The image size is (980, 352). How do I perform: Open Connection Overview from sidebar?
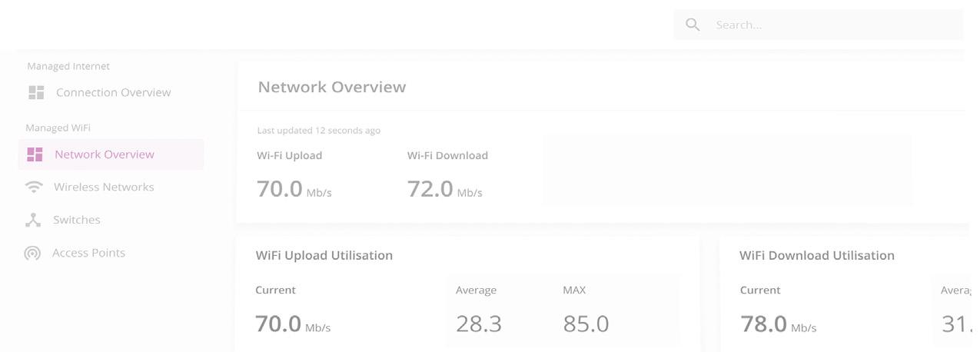[113, 93]
